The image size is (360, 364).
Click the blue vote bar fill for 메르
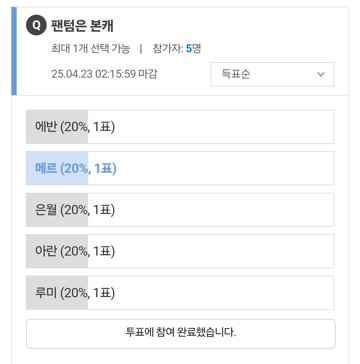(x=57, y=168)
